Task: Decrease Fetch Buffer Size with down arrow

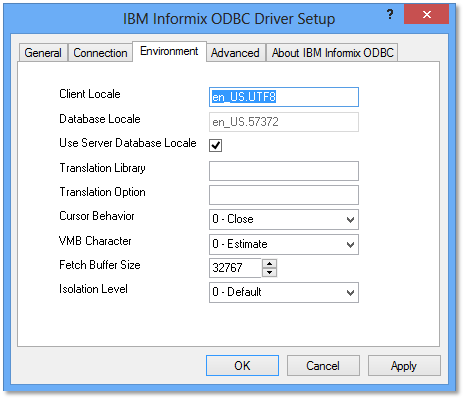Action: coord(269,273)
